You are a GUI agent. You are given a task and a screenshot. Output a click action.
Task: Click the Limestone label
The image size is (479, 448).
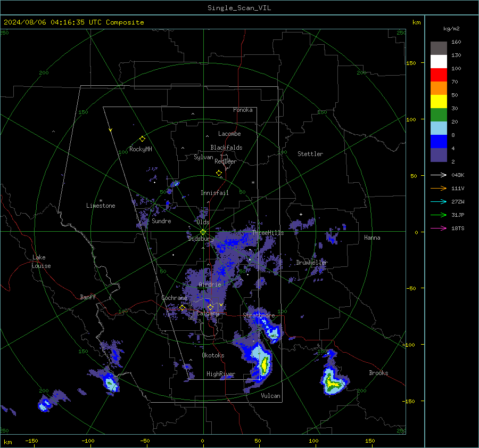click(x=101, y=206)
